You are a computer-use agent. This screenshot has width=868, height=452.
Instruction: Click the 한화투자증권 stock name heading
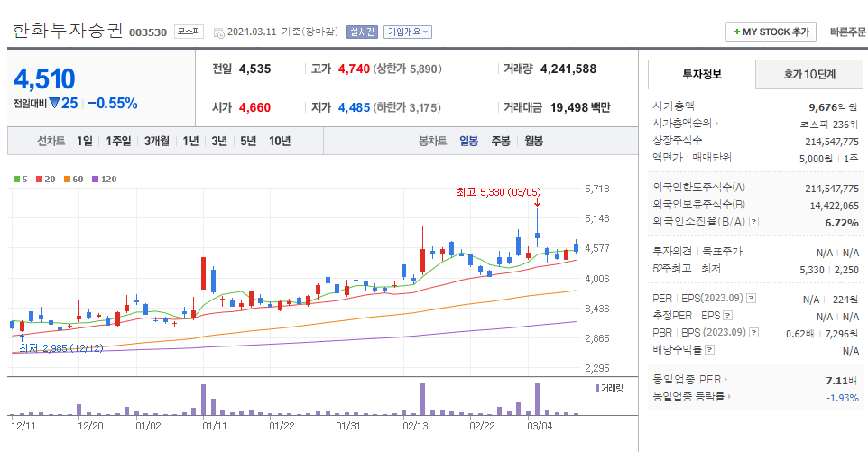tap(68, 30)
